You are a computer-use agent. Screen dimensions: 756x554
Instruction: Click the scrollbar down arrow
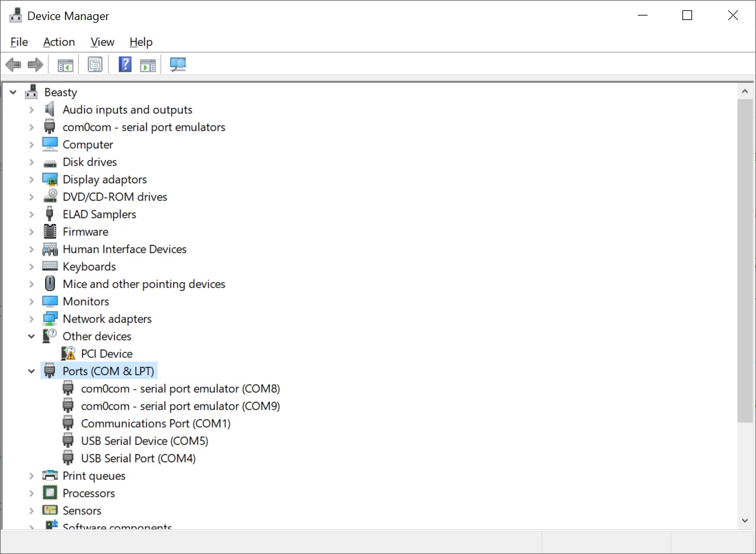[x=745, y=520]
